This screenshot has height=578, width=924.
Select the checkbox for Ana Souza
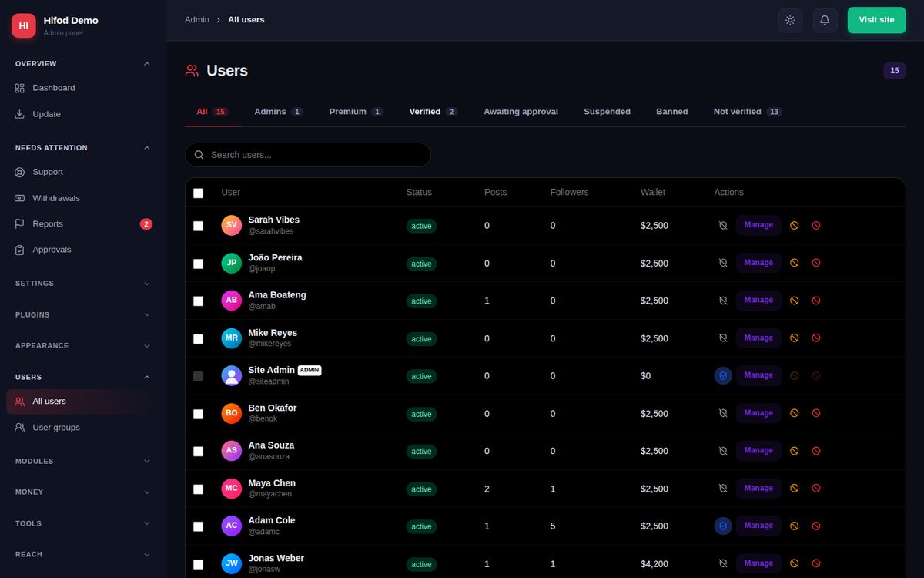[198, 452]
